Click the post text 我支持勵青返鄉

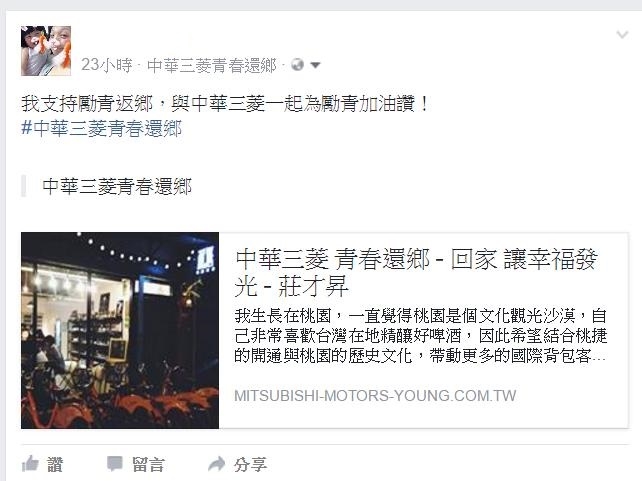[87, 104]
